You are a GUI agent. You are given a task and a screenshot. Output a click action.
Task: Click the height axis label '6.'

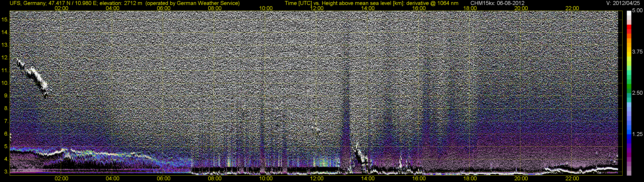pyautogui.click(x=6, y=134)
